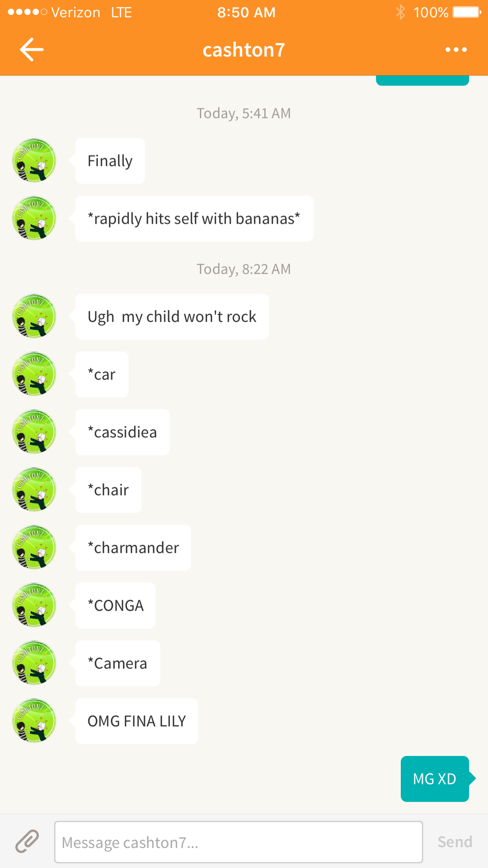The image size is (488, 868).
Task: Tap the avatar beside 'Finally' message
Action: point(34,160)
